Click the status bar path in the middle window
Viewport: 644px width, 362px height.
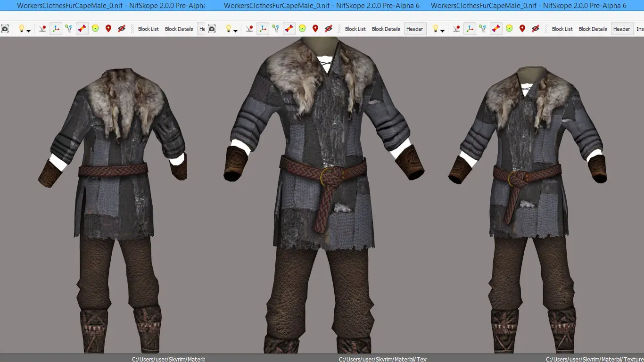tap(383, 359)
